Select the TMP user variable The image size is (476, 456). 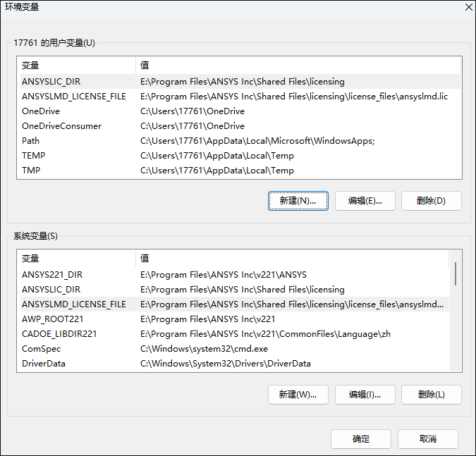coord(240,171)
